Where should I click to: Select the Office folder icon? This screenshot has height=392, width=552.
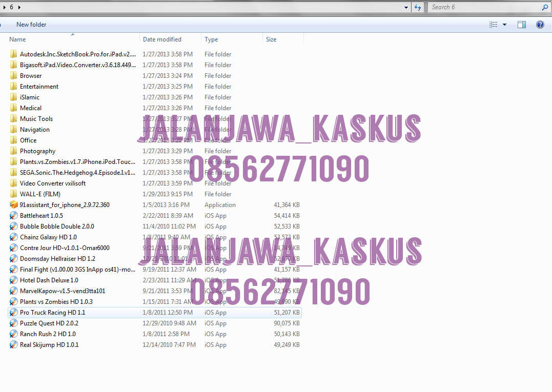pyautogui.click(x=13, y=140)
